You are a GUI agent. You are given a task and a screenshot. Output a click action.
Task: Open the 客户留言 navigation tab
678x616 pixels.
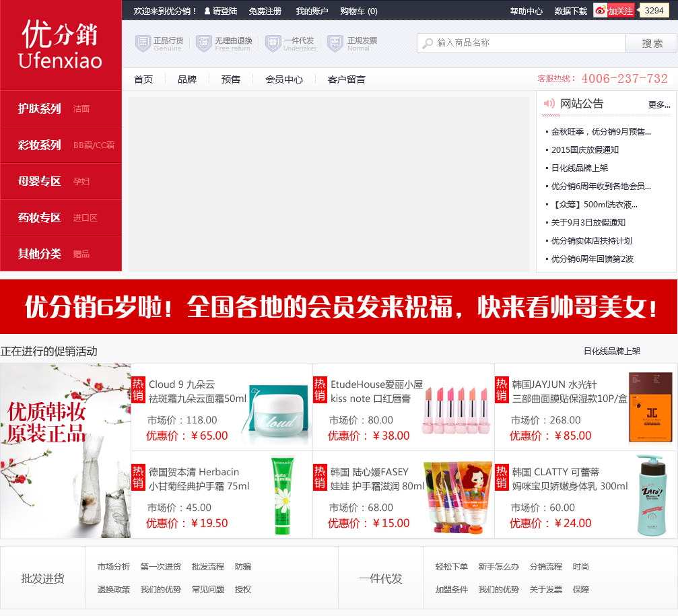pos(346,79)
